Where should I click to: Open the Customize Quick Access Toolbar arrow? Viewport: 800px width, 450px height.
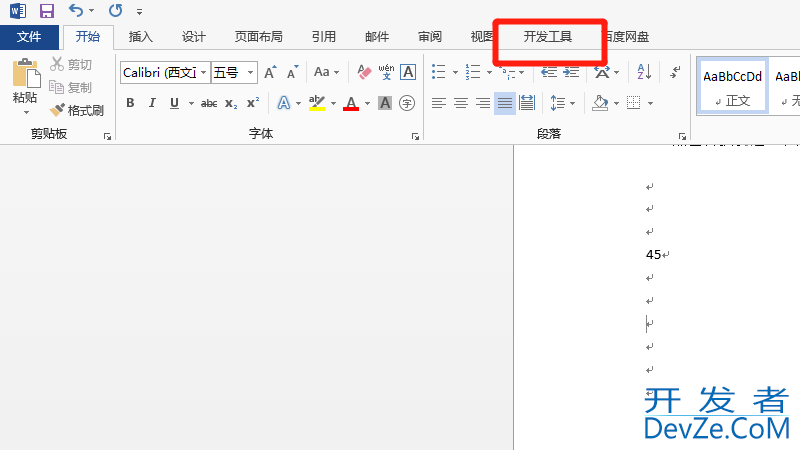139,11
